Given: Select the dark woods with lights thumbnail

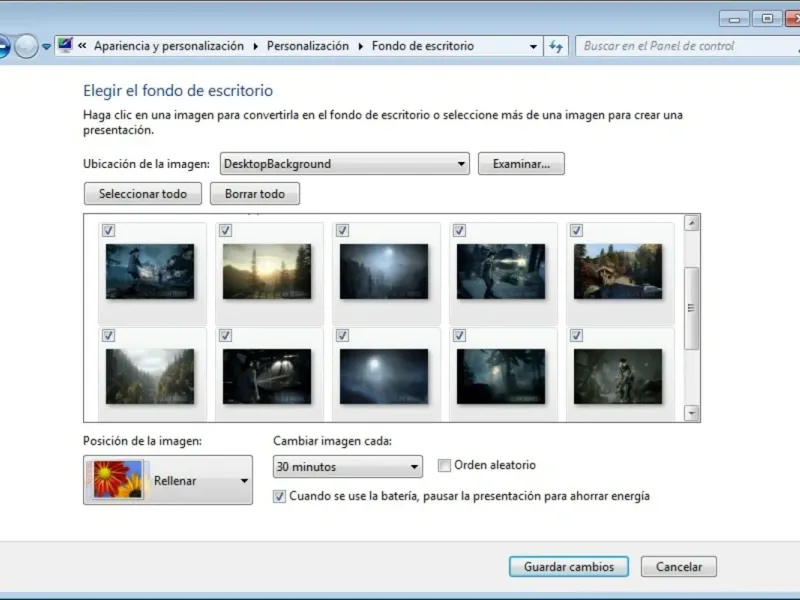Looking at the screenshot, I should 501,377.
